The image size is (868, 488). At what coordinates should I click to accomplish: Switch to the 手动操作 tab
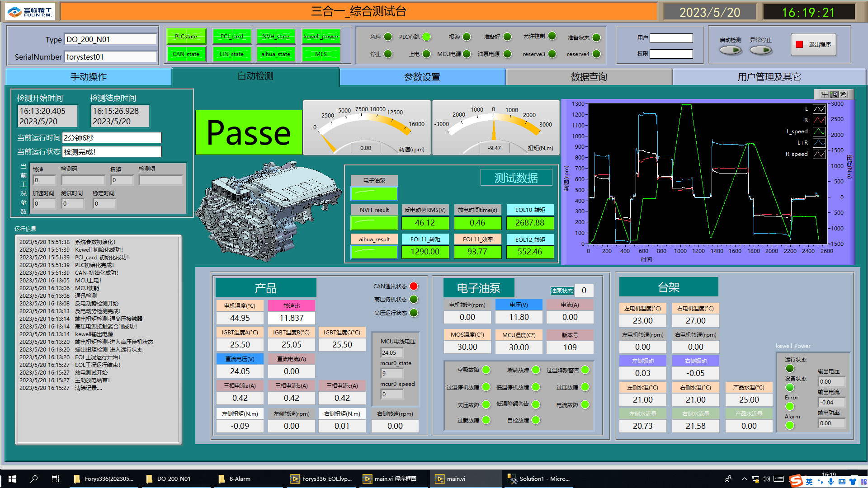(89, 77)
